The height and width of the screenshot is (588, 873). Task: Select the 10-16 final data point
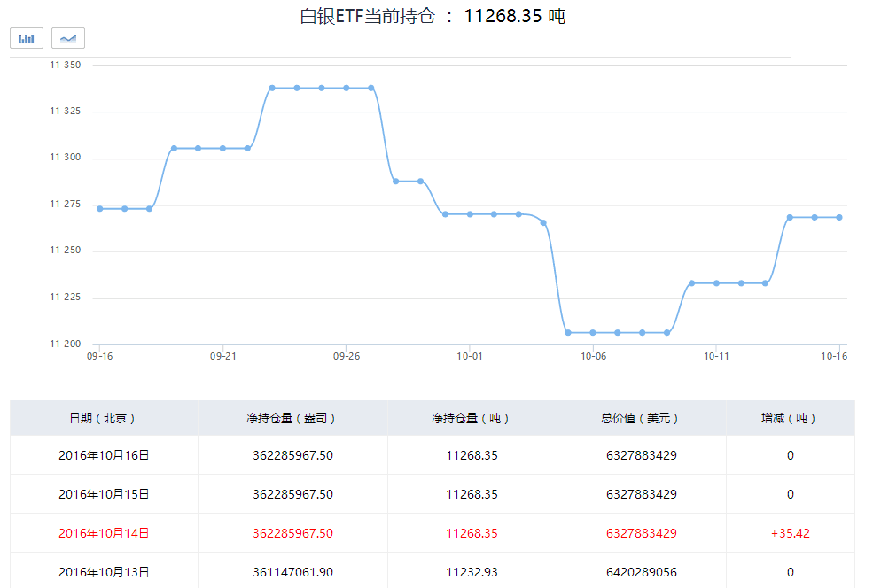pyautogui.click(x=839, y=218)
